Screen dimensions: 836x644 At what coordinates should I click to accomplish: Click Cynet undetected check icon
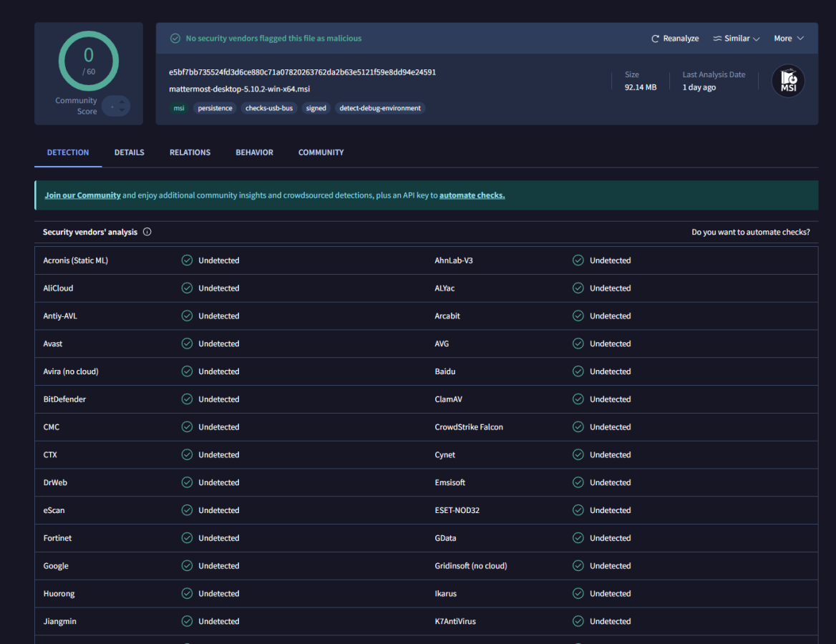pyautogui.click(x=578, y=454)
